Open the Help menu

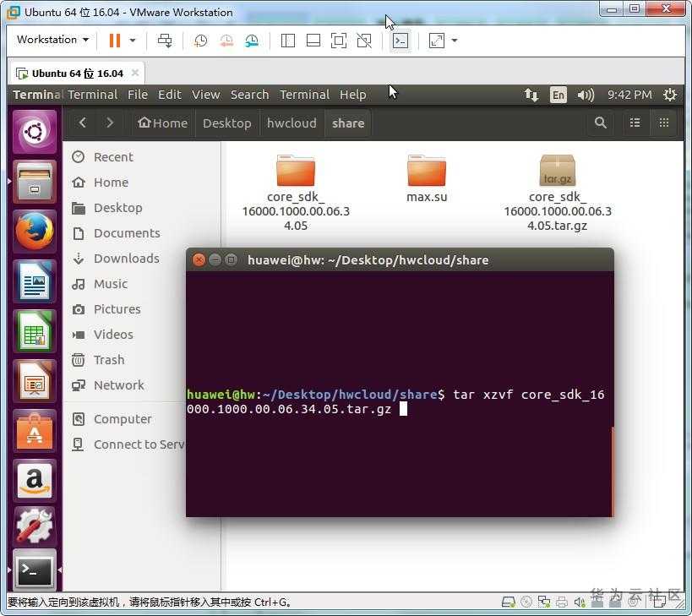[x=352, y=95]
